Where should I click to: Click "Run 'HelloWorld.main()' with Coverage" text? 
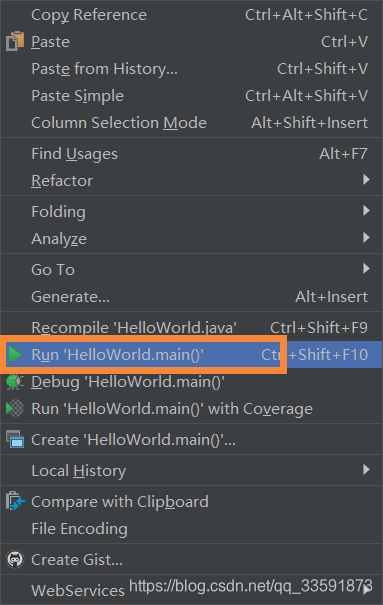172,409
